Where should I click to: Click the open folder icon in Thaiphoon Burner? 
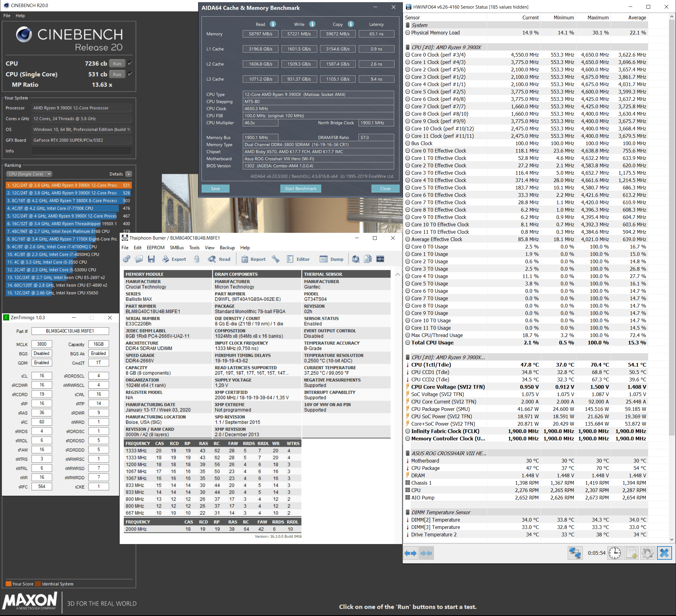(x=139, y=259)
